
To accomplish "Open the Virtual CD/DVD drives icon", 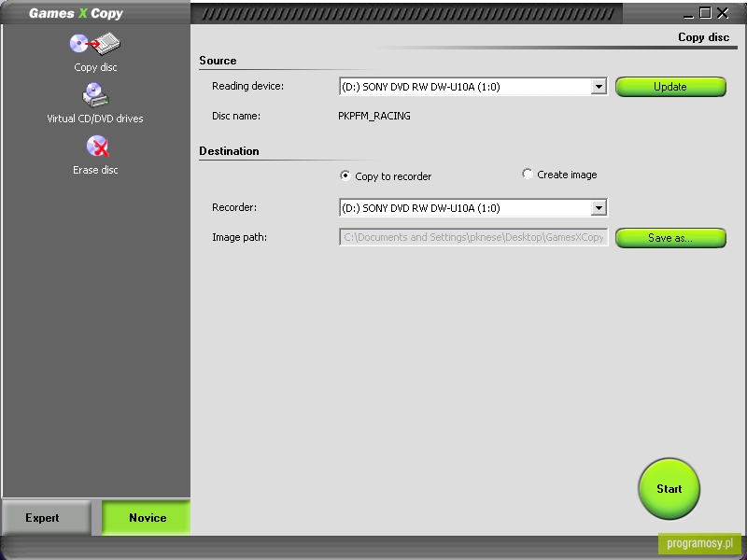I will pyautogui.click(x=95, y=95).
